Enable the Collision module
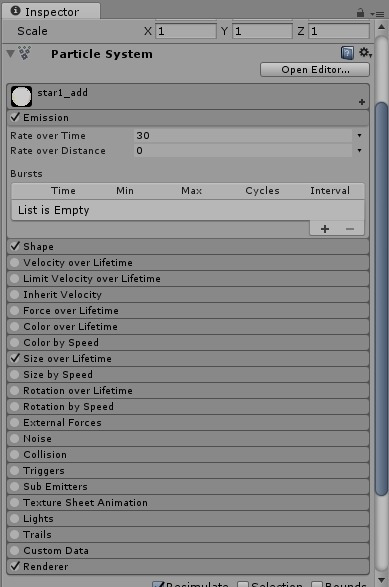The width and height of the screenshot is (389, 587). (x=15, y=454)
